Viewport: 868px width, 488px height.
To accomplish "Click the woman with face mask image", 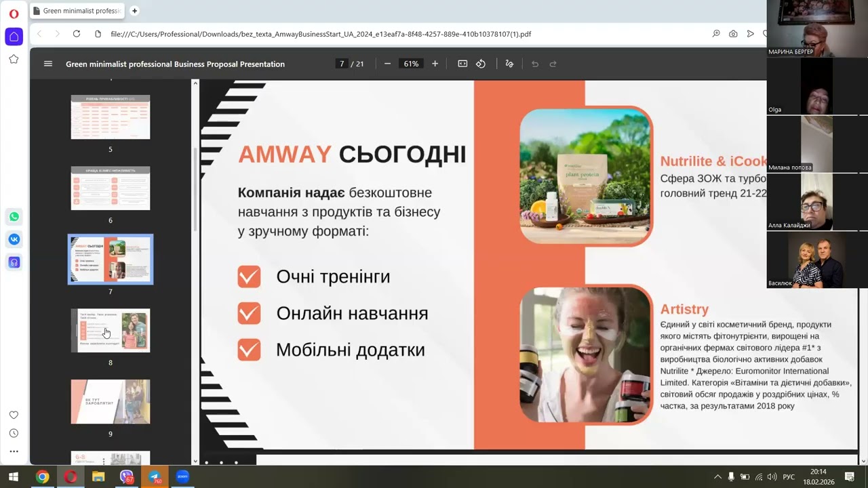I will tap(587, 354).
